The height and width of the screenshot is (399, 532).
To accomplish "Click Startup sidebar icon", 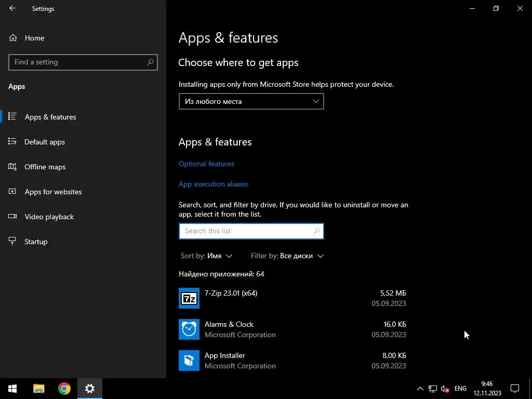I will (x=12, y=241).
